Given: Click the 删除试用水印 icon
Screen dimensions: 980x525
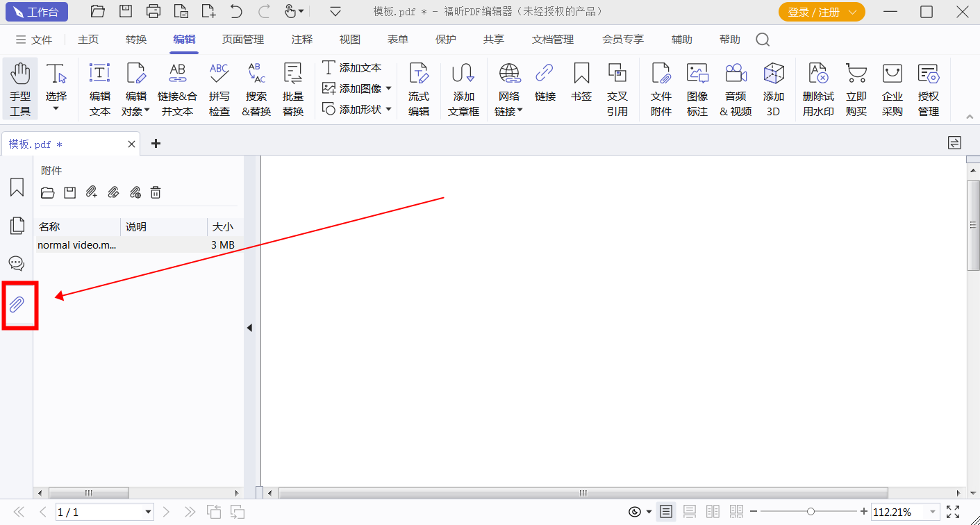Looking at the screenshot, I should pyautogui.click(x=817, y=88).
